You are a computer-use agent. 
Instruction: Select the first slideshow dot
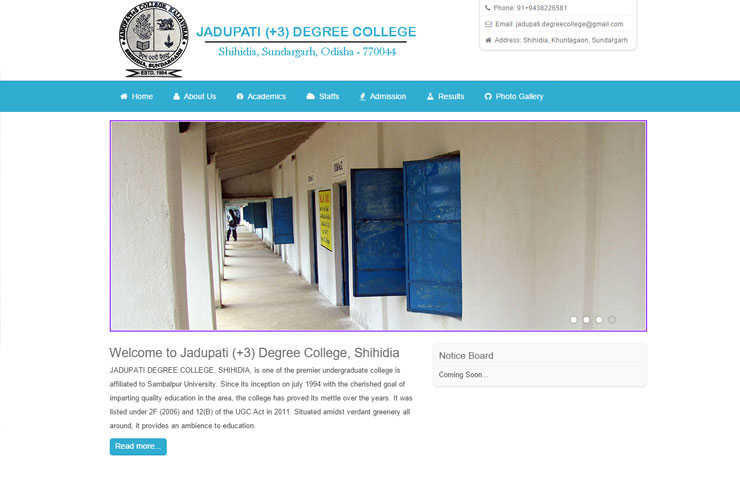(573, 320)
